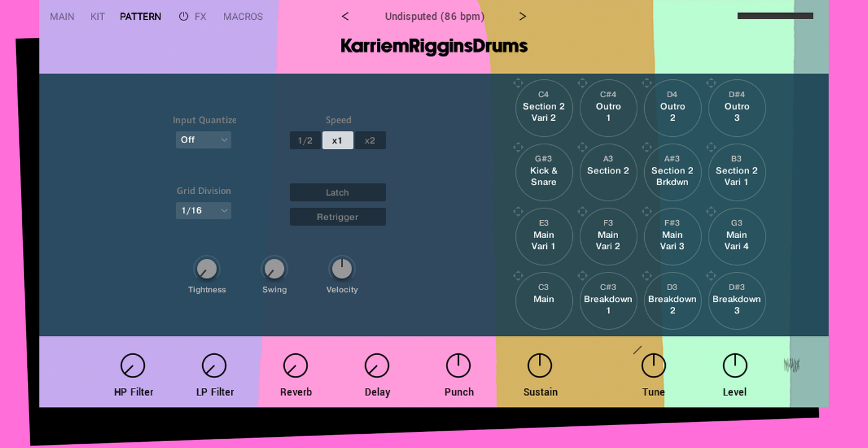Viewport: 868px width, 448px height.
Task: Click drag handle icon of D#4 Outro 3 pad
Action: coord(711,83)
